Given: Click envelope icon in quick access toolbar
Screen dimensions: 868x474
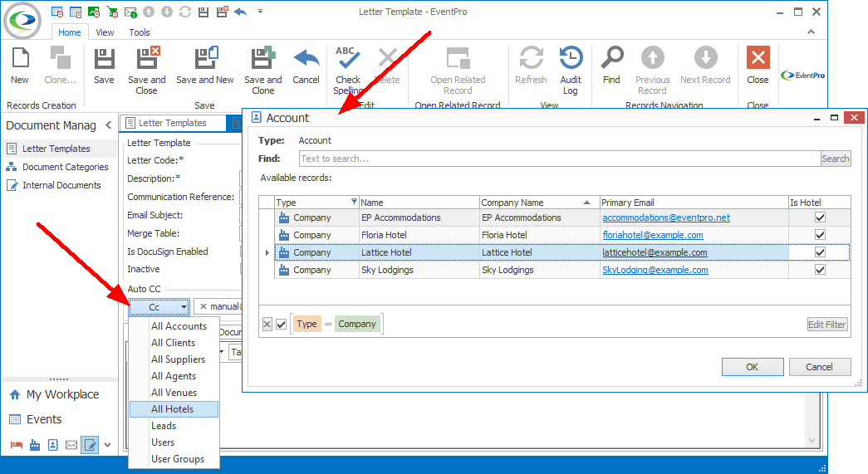Looking at the screenshot, I should (130, 12).
